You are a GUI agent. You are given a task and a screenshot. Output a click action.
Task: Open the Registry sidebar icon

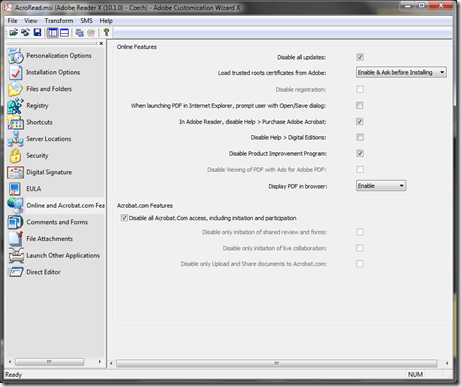[15, 106]
